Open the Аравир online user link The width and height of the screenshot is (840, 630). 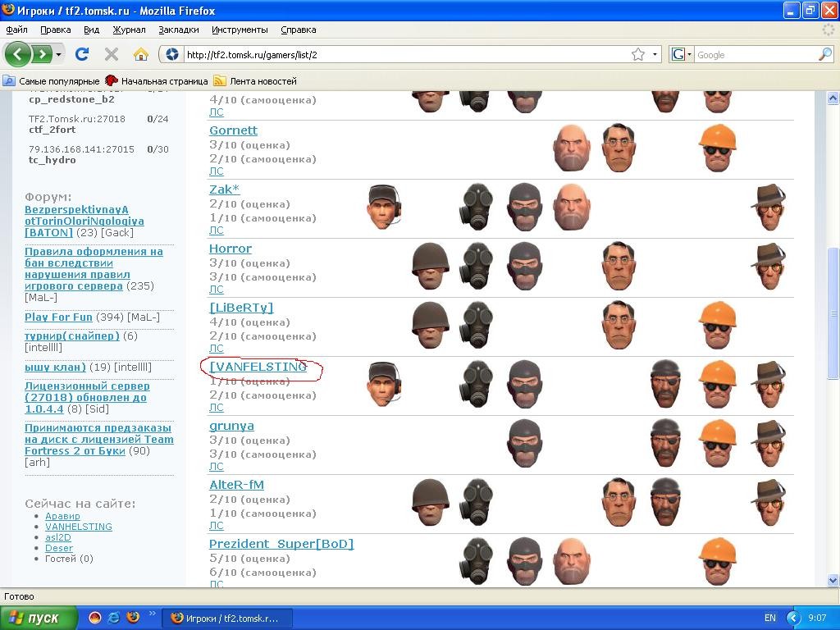pyautogui.click(x=62, y=516)
